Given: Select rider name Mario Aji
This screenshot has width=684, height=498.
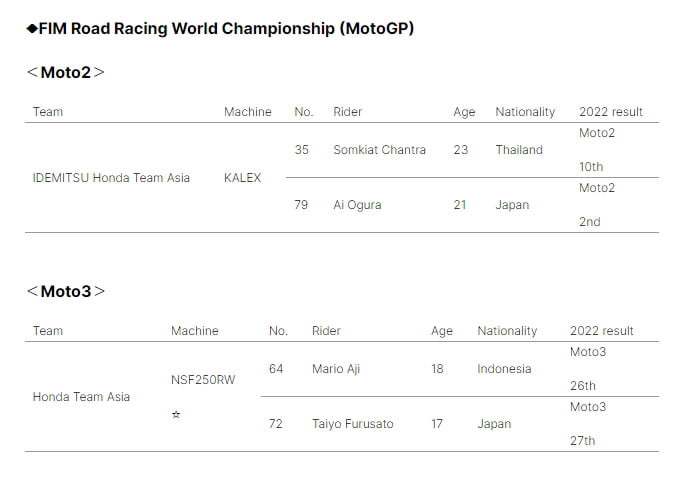Looking at the screenshot, I should pyautogui.click(x=336, y=369).
